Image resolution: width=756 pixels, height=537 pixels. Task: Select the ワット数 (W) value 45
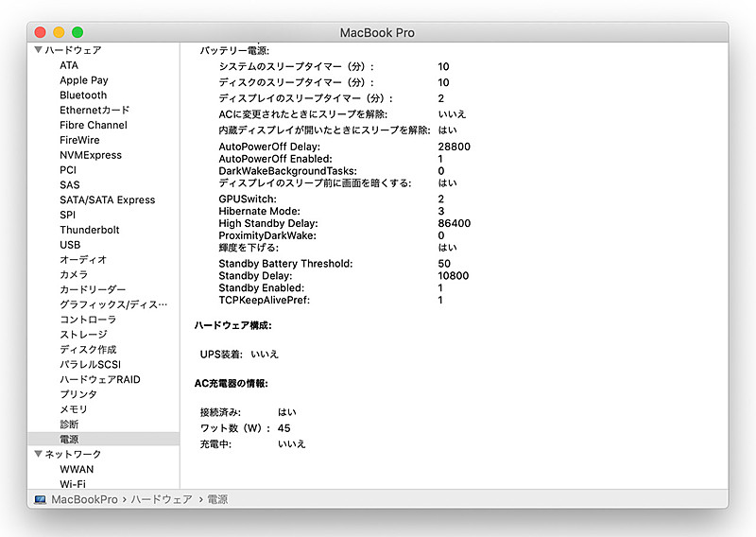tap(284, 428)
